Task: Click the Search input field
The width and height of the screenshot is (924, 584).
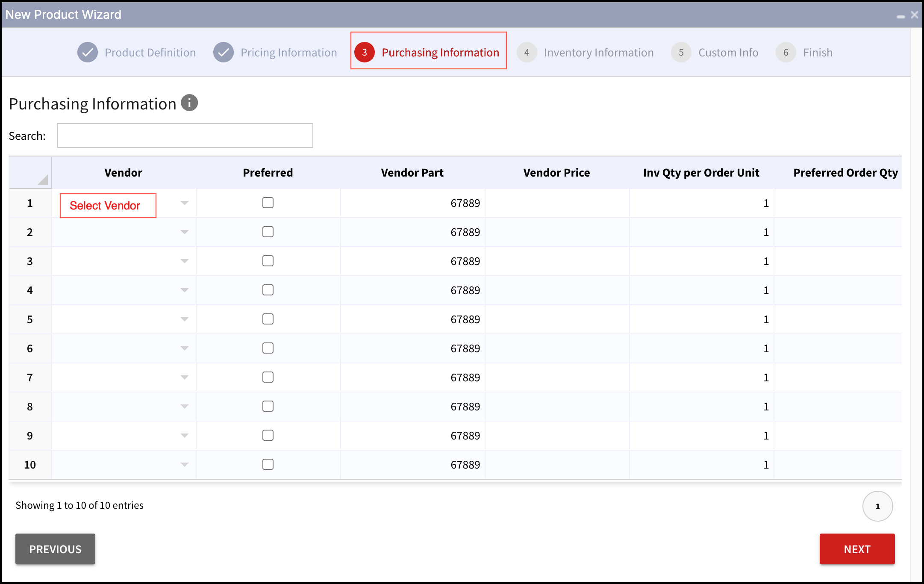Action: click(185, 136)
